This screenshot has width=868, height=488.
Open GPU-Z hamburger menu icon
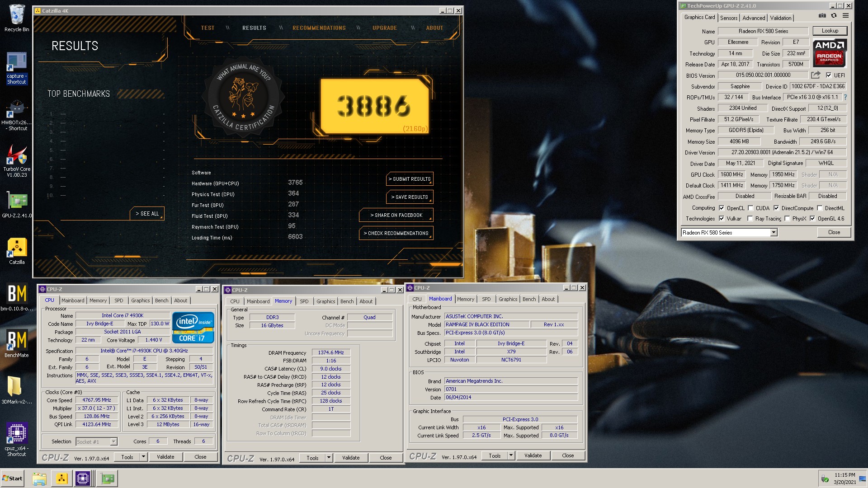click(845, 16)
